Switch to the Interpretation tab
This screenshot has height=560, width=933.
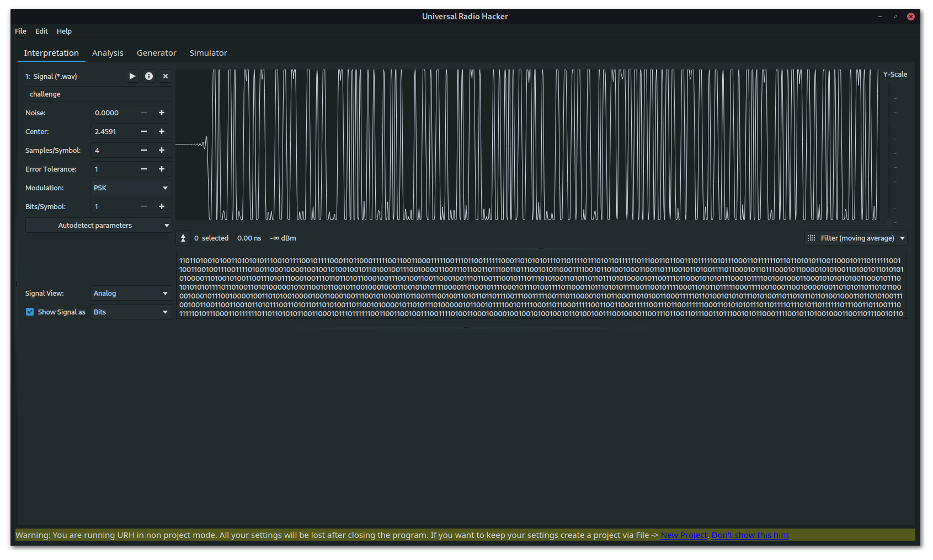[51, 53]
